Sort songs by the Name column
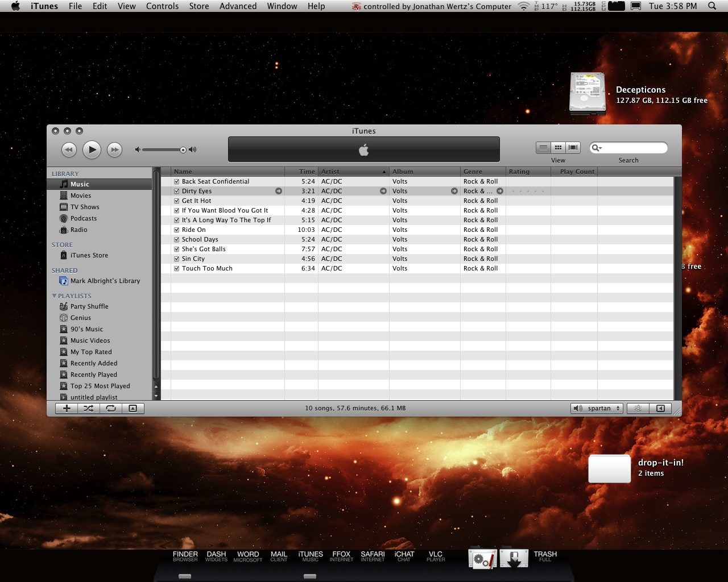 coord(227,172)
